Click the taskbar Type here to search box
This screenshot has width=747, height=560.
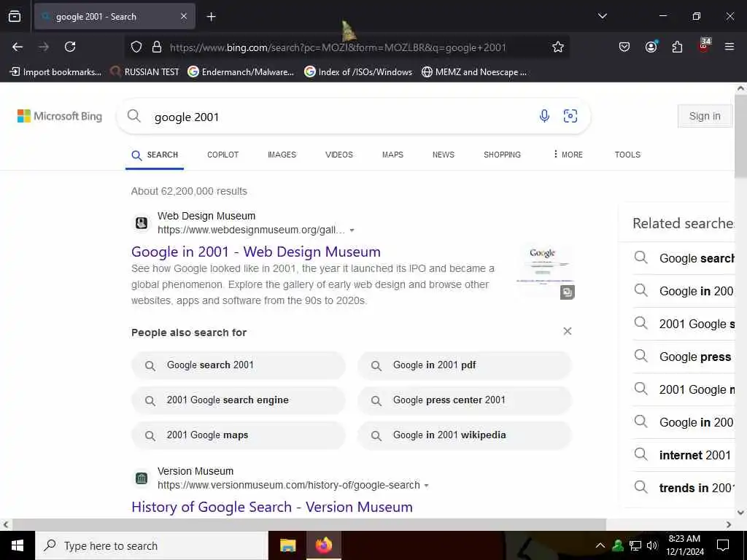coord(152,545)
